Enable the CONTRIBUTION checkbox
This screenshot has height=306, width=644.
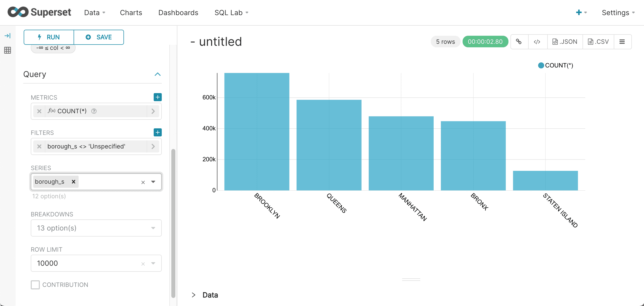tap(35, 285)
